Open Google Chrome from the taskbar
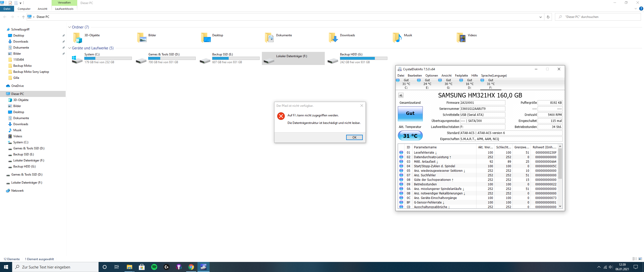The height and width of the screenshot is (272, 644). click(x=191, y=267)
